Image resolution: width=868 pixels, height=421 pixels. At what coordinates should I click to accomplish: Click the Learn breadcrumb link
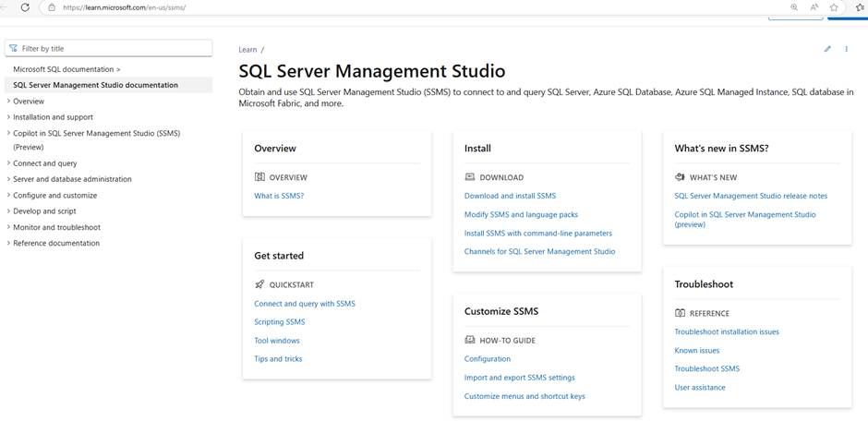pos(247,49)
